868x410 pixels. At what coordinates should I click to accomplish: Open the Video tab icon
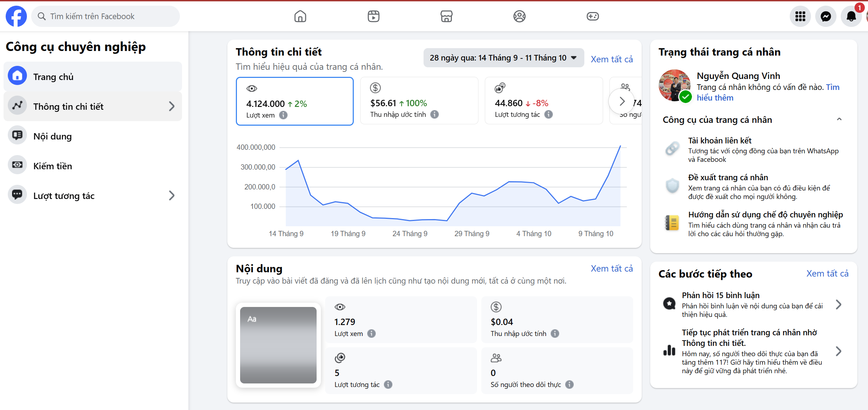373,16
